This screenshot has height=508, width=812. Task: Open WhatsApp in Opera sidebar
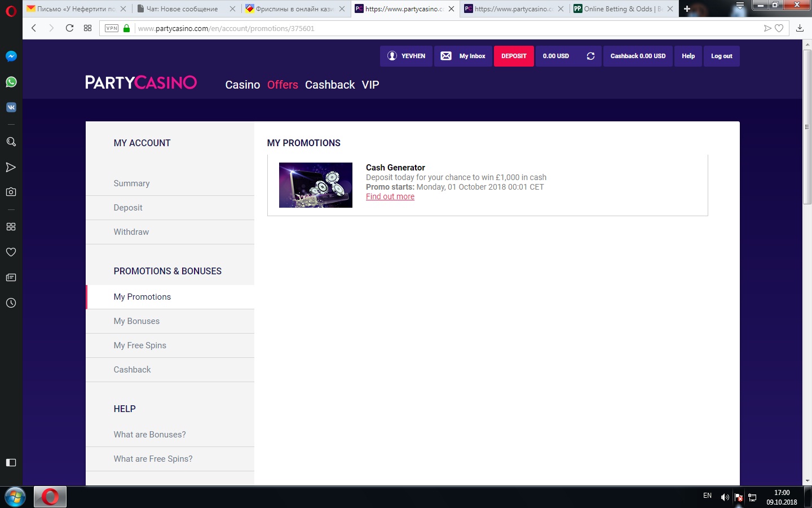11,82
